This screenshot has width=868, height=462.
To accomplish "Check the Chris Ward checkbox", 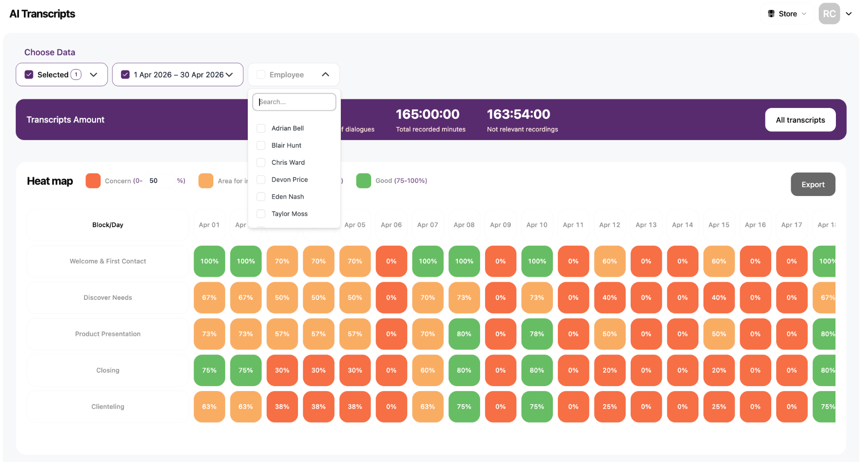I will click(261, 163).
